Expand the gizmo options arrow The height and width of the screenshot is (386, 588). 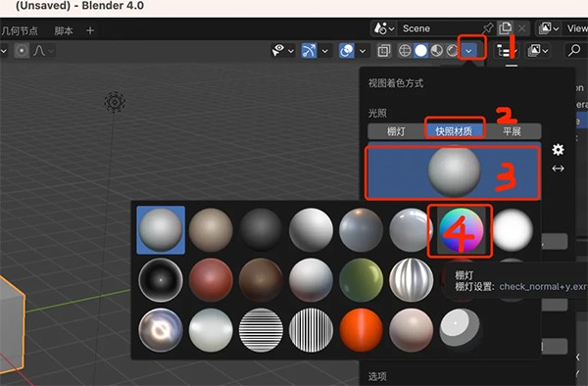point(325,51)
